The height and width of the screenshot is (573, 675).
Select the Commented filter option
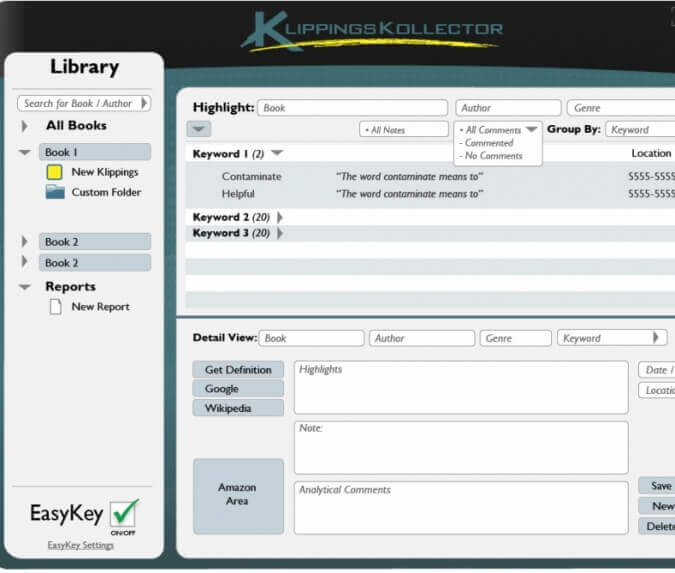click(490, 143)
